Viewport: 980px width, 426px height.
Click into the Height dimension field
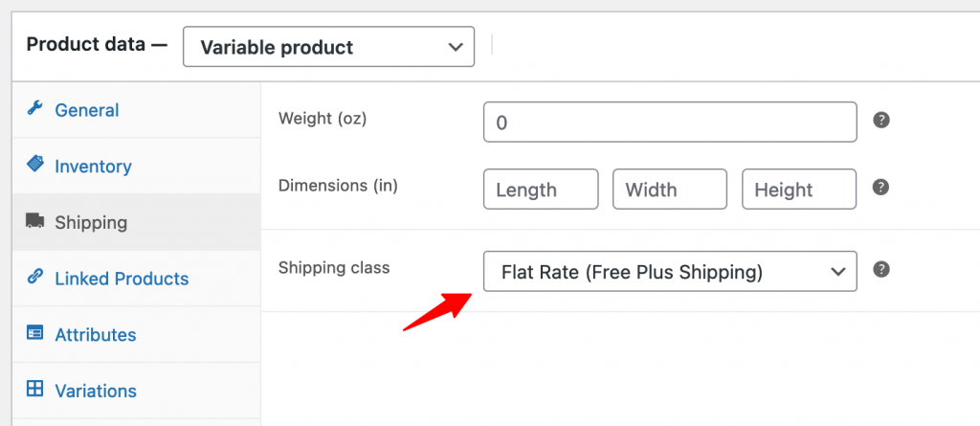799,189
